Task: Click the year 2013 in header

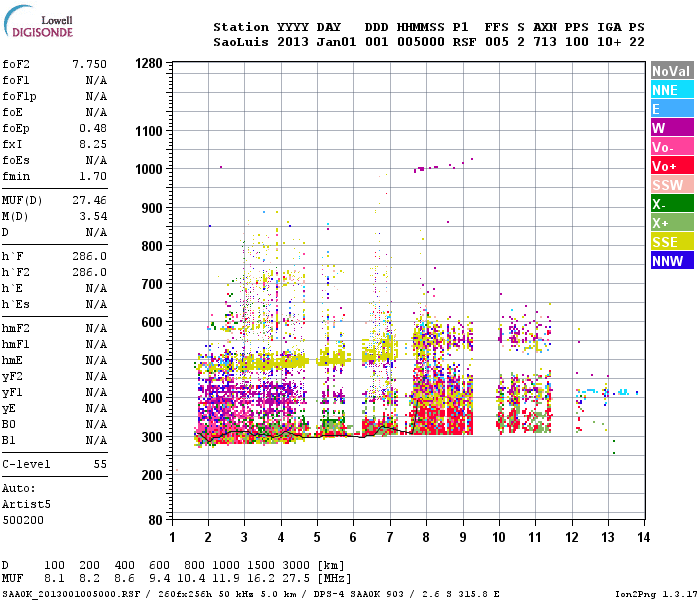Action: (x=293, y=42)
